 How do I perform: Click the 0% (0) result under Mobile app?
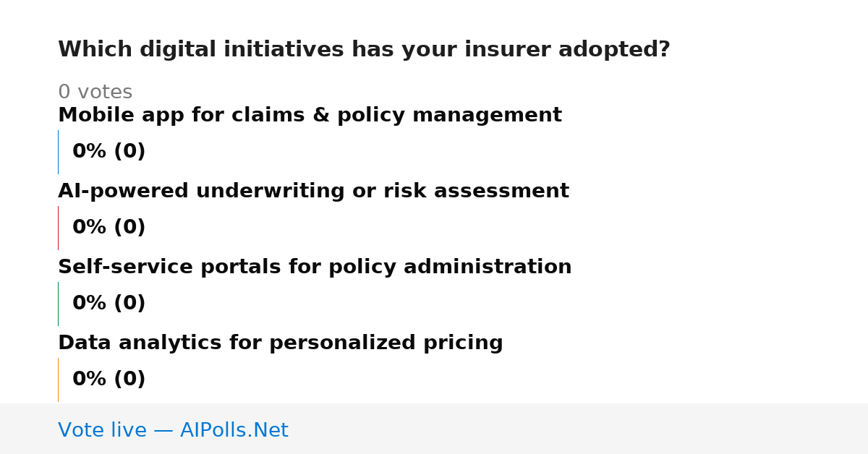coord(109,152)
